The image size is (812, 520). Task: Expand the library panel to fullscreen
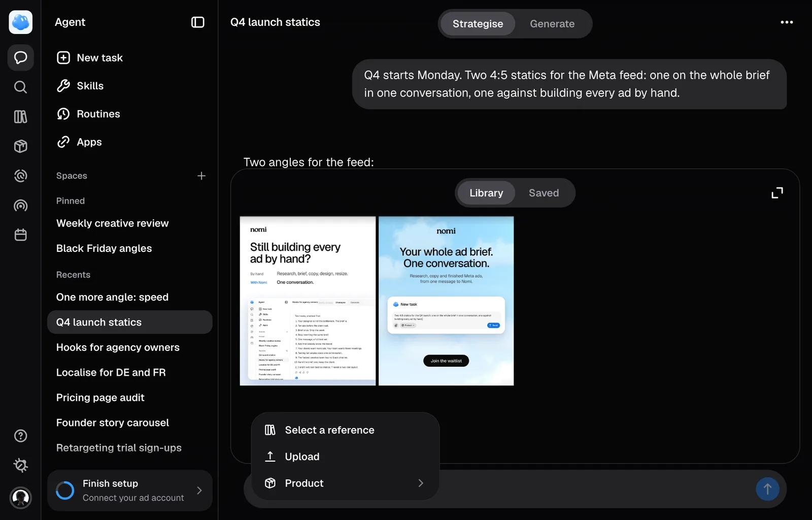coord(777,192)
